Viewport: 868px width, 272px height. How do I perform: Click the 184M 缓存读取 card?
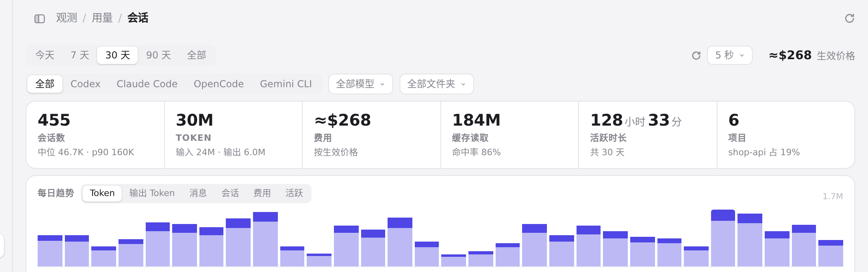click(x=510, y=135)
